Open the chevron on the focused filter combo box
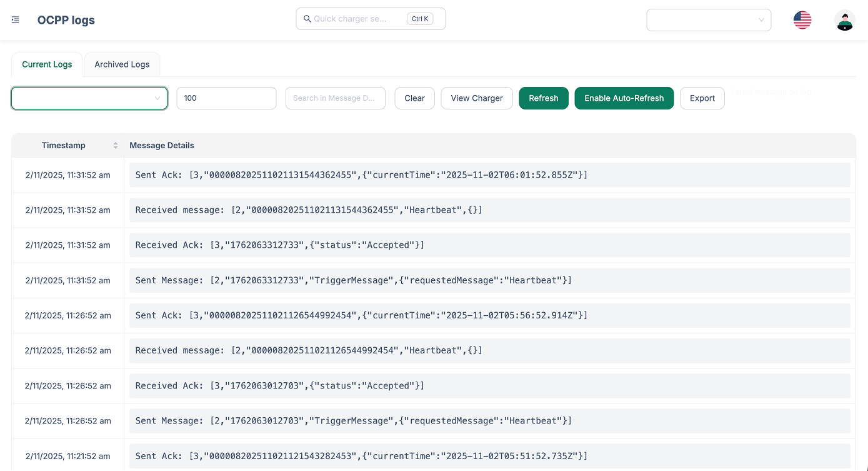The width and height of the screenshot is (868, 471). click(157, 98)
